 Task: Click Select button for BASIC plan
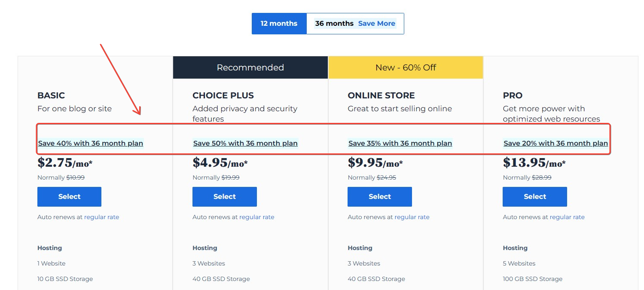(x=69, y=197)
